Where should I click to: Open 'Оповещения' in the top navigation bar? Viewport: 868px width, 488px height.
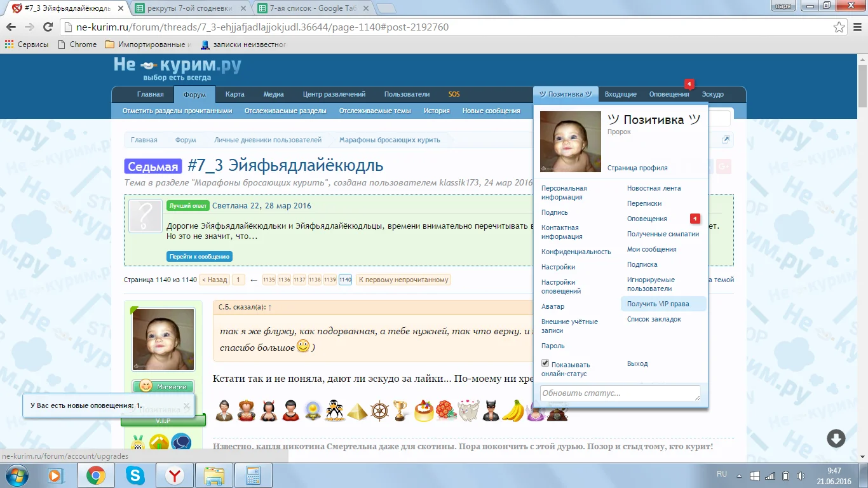point(669,94)
